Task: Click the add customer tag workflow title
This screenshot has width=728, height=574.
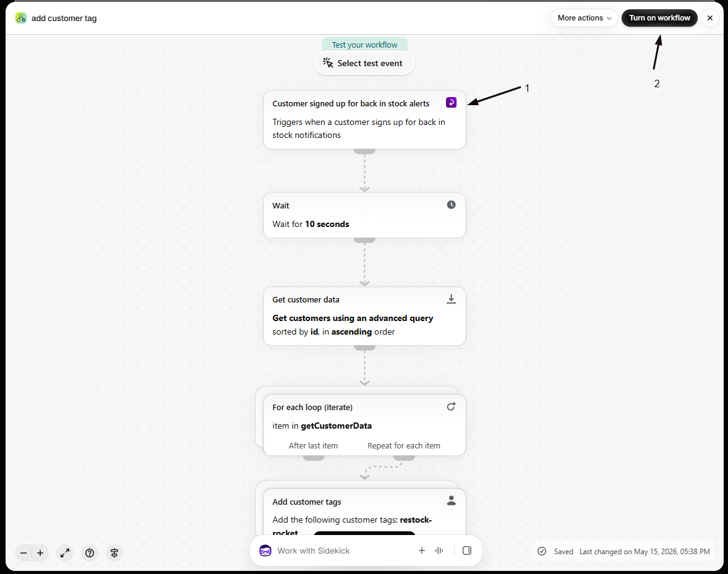Action: (64, 18)
